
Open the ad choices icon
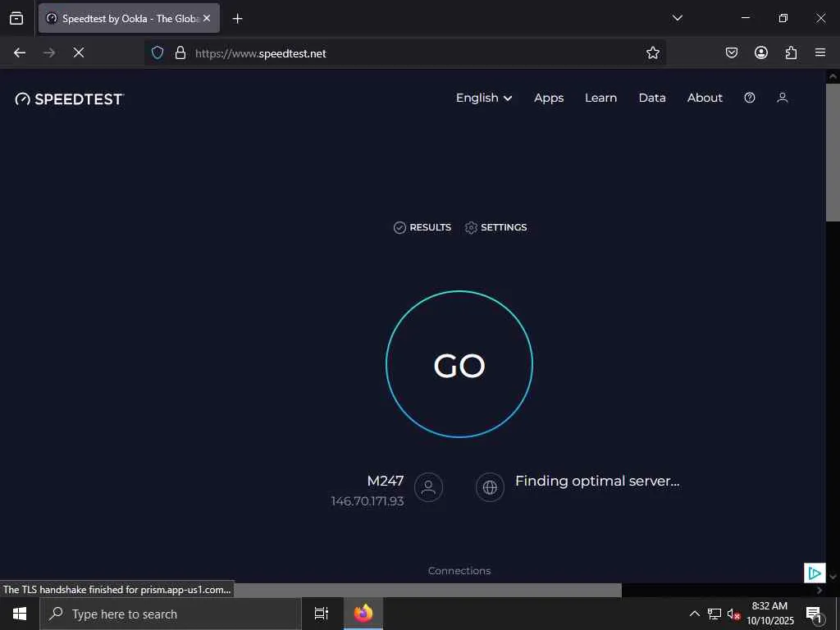click(815, 573)
